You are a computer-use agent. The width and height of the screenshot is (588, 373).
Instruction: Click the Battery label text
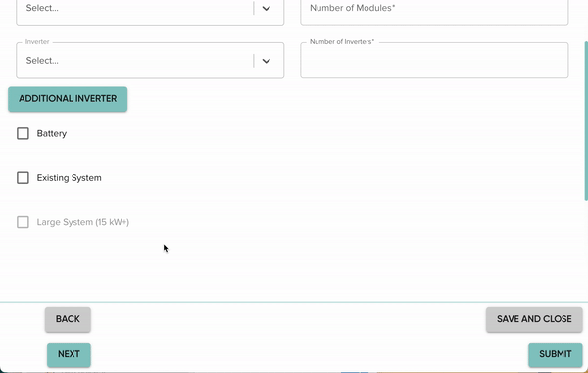tap(52, 134)
